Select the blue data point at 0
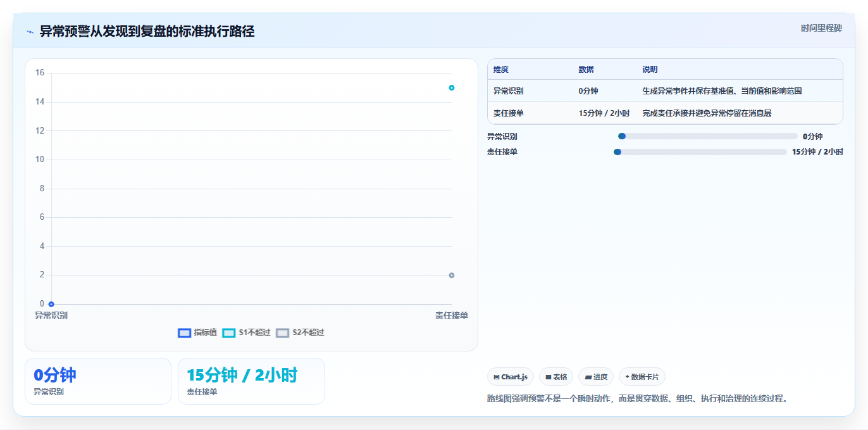Screen dimensions: 868x430 tap(51, 304)
